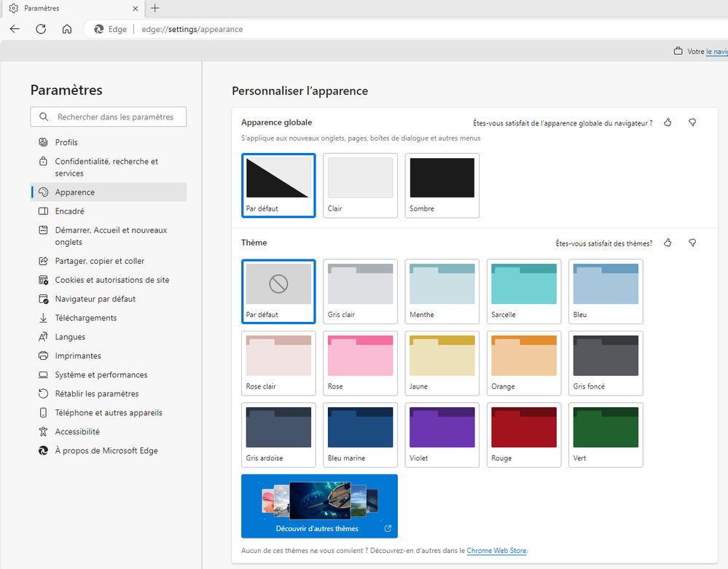This screenshot has height=569, width=728.
Task: Thumbs down for themes satisfaction
Action: (x=692, y=243)
